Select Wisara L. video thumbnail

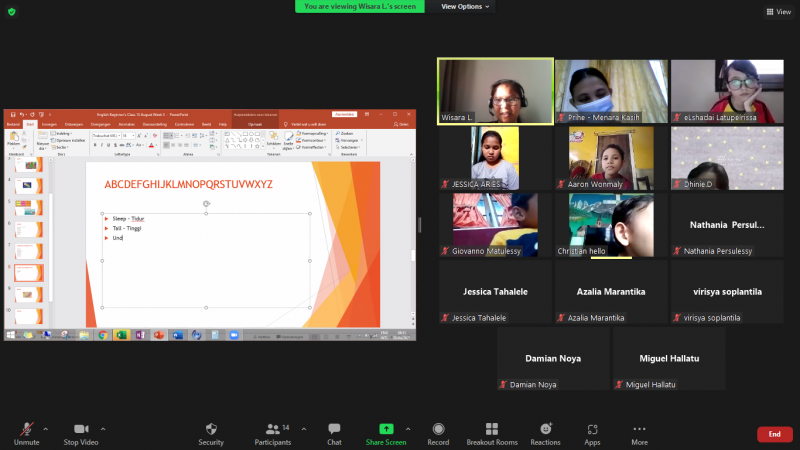coord(496,91)
